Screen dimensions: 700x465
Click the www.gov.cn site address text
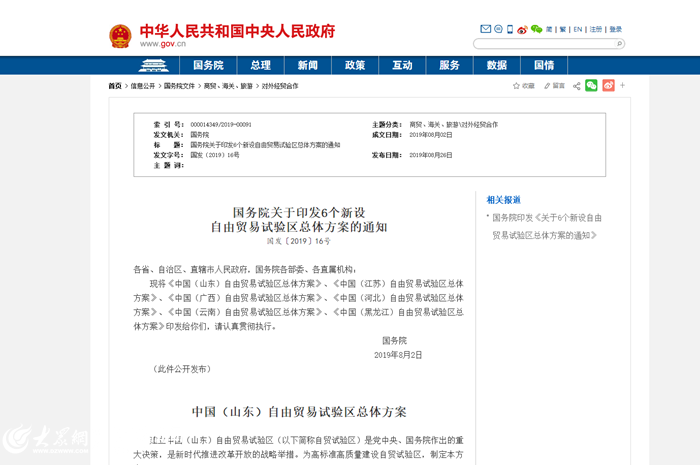coord(162,44)
